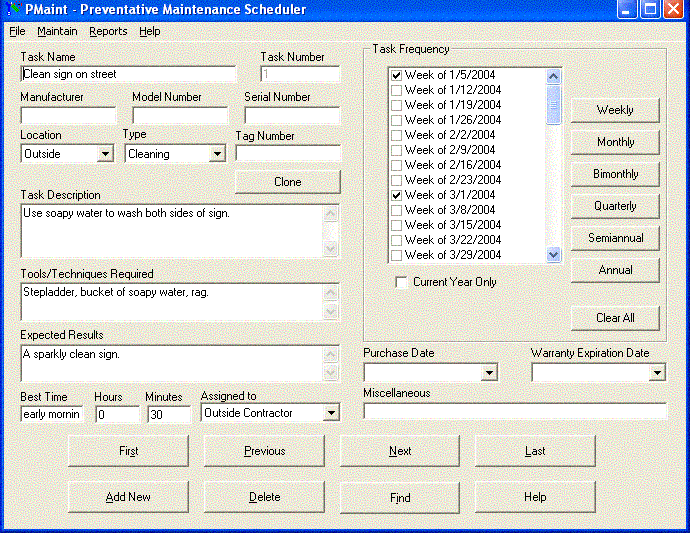Click the Delete button
The image size is (690, 533).
(264, 497)
